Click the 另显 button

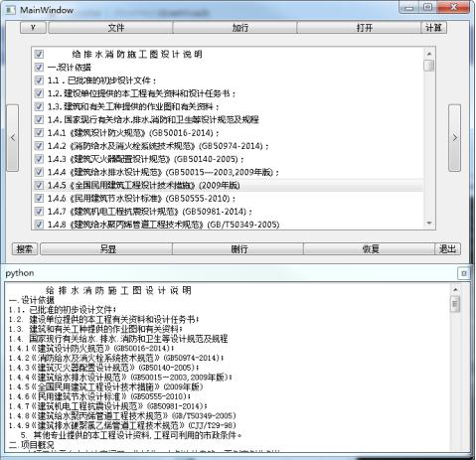point(106,248)
